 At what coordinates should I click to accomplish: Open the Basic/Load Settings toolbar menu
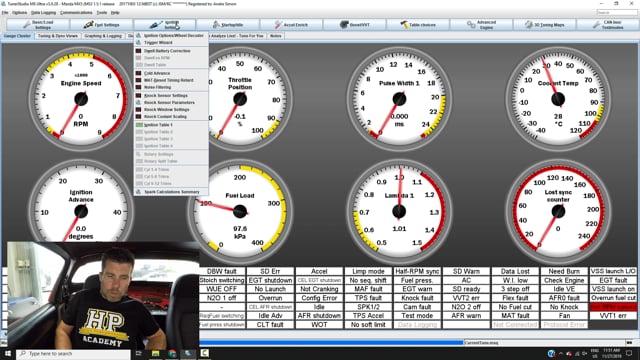[38, 24]
